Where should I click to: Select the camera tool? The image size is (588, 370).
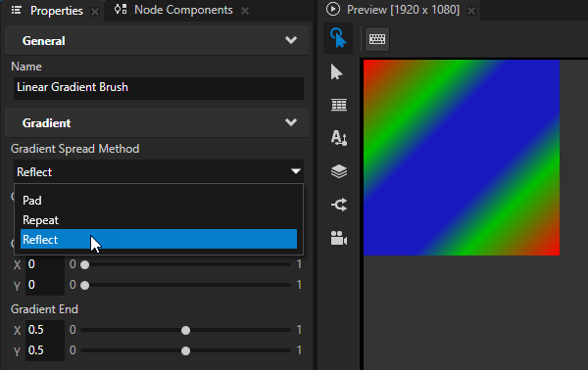tap(339, 238)
